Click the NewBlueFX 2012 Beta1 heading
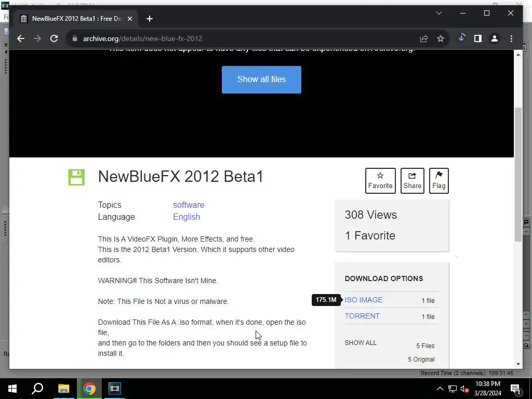Screen dimensions: 532x399 tap(180, 177)
